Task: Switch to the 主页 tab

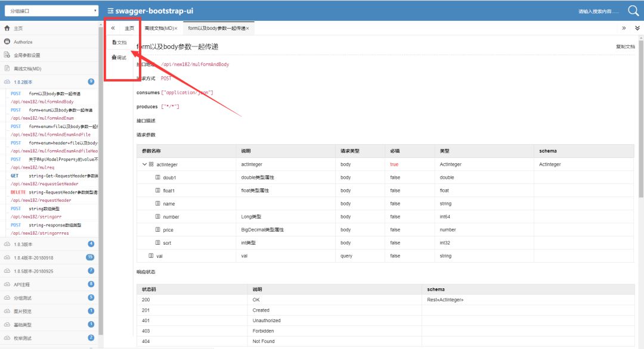Action: (129, 28)
